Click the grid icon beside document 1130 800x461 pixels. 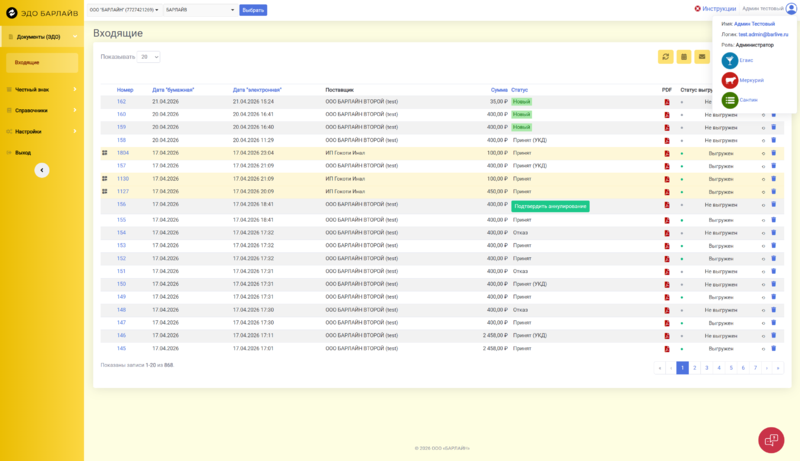pos(105,178)
